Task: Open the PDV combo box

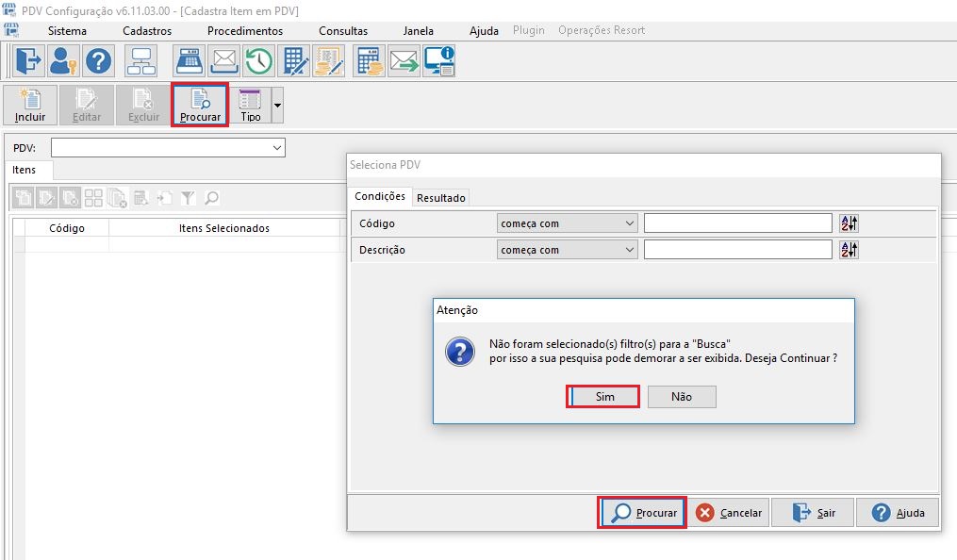Action: coord(169,148)
